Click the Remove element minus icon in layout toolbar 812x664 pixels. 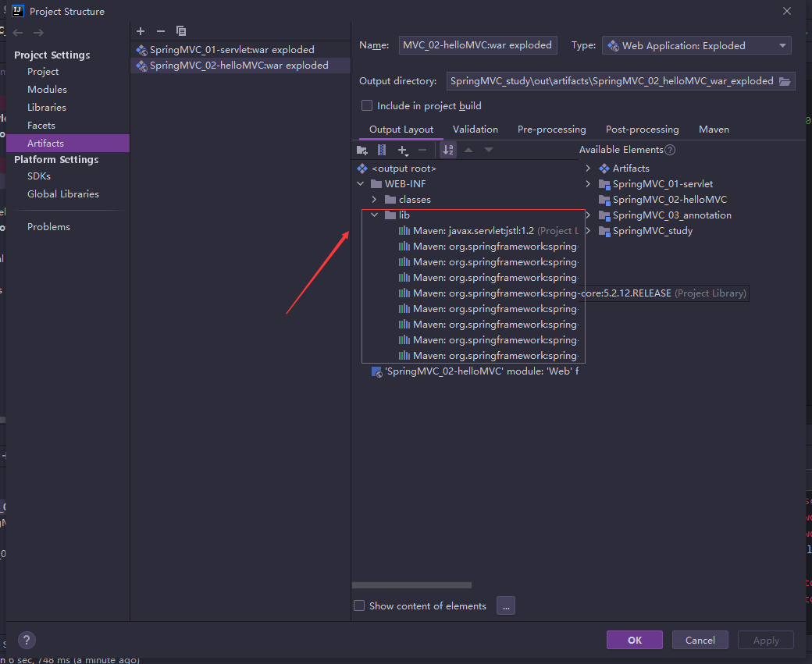(x=422, y=150)
